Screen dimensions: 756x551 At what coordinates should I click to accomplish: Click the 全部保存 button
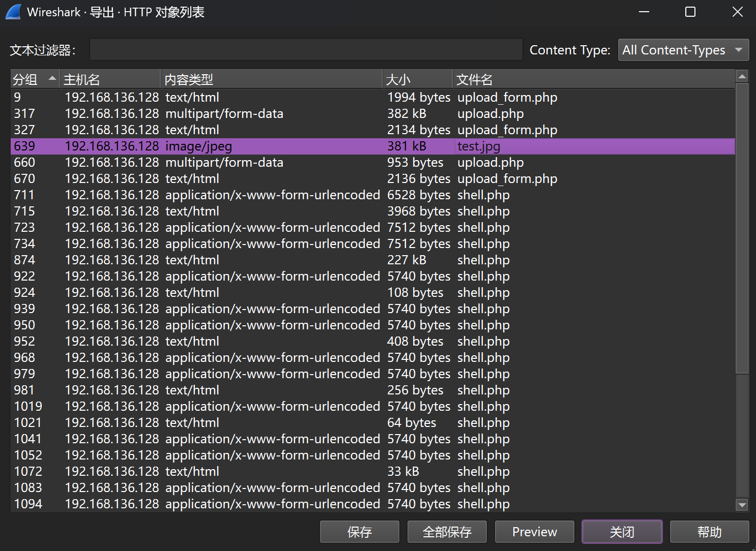tap(447, 532)
